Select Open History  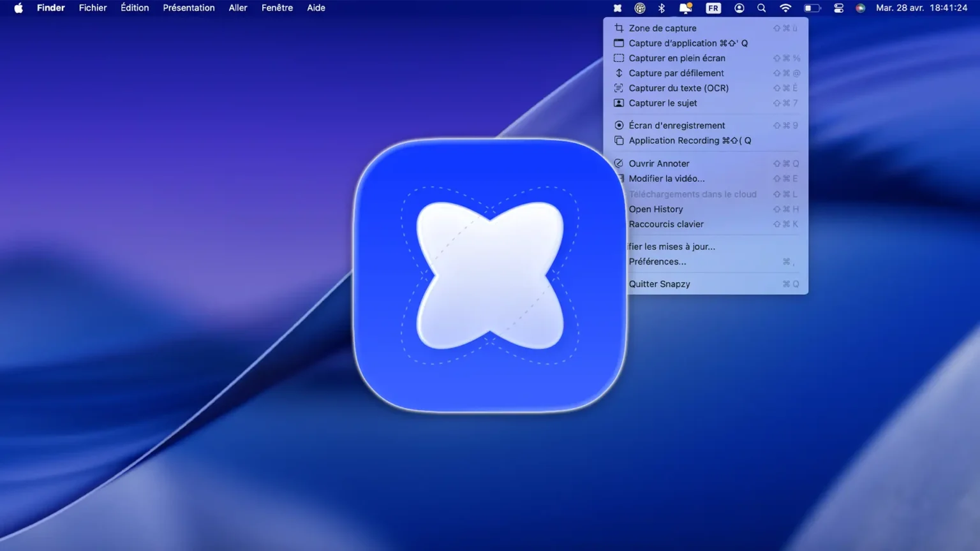(713, 209)
